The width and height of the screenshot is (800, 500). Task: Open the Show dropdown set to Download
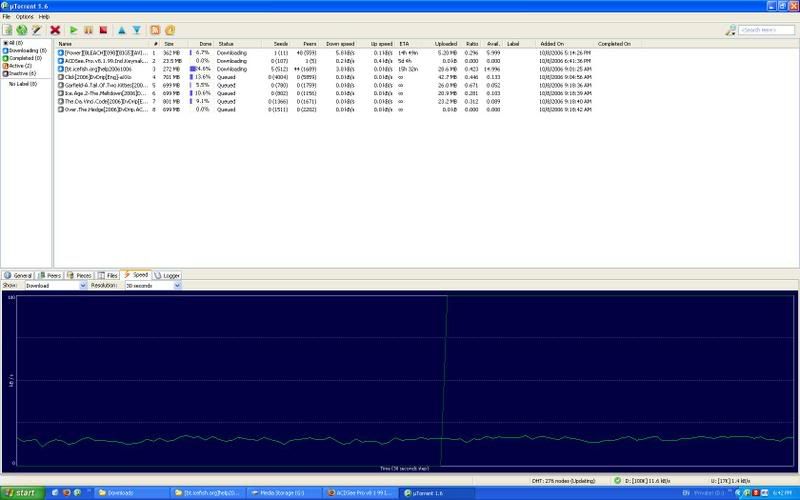pos(56,286)
